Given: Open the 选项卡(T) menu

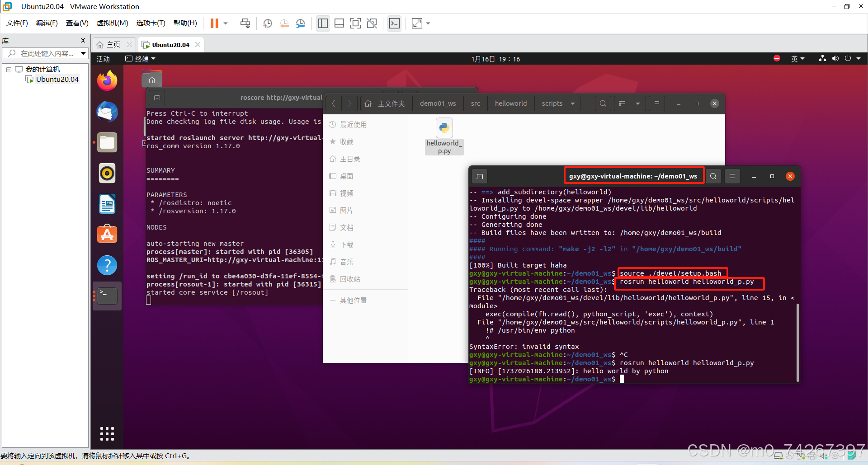Looking at the screenshot, I should pyautogui.click(x=151, y=23).
